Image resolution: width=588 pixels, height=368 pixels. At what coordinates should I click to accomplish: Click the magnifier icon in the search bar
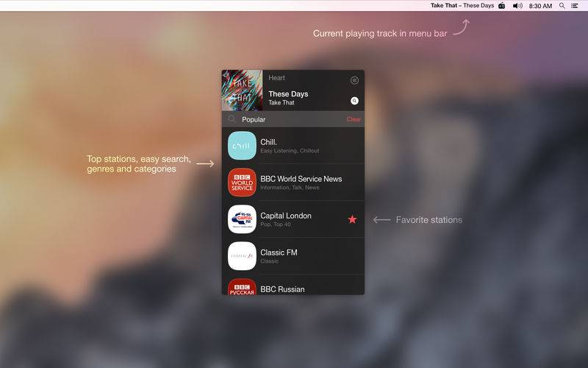tap(232, 119)
